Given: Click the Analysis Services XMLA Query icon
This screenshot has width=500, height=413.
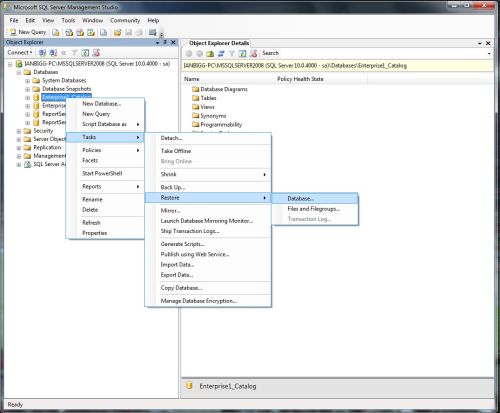Looking at the screenshot, I should (x=91, y=32).
